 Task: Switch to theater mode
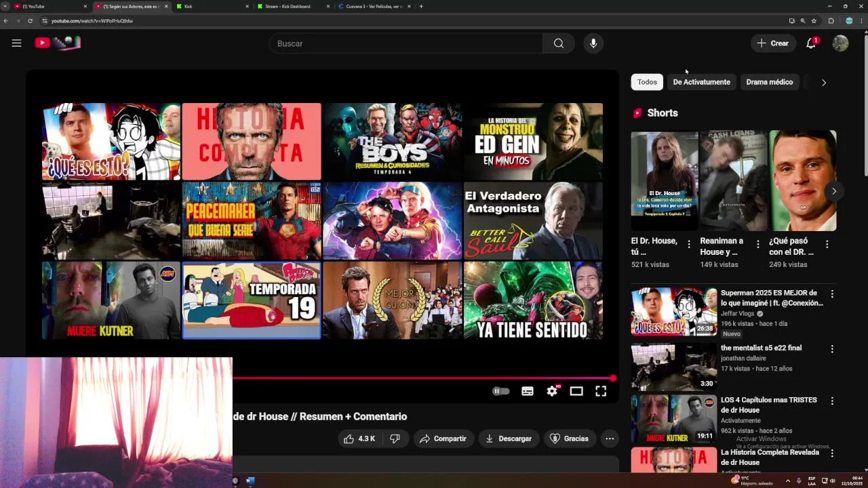576,391
